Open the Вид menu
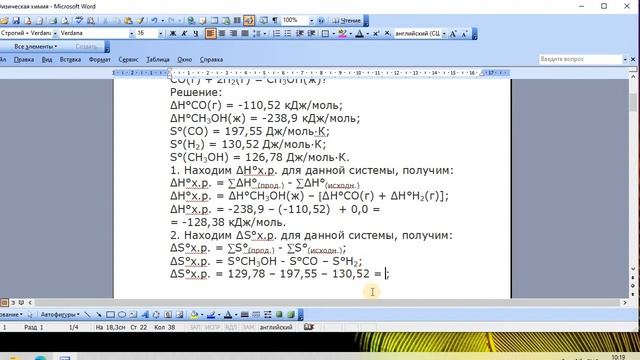The height and width of the screenshot is (360, 640). [47, 60]
